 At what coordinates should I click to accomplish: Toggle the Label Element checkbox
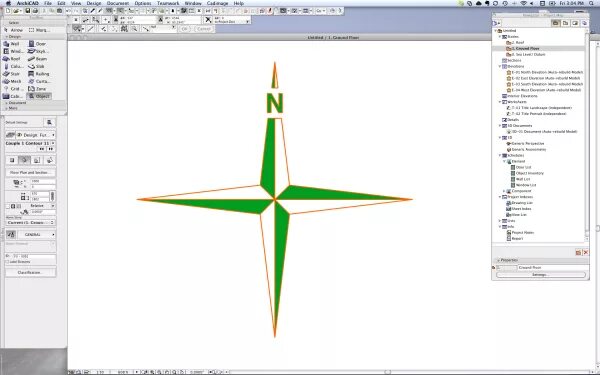click(7, 262)
